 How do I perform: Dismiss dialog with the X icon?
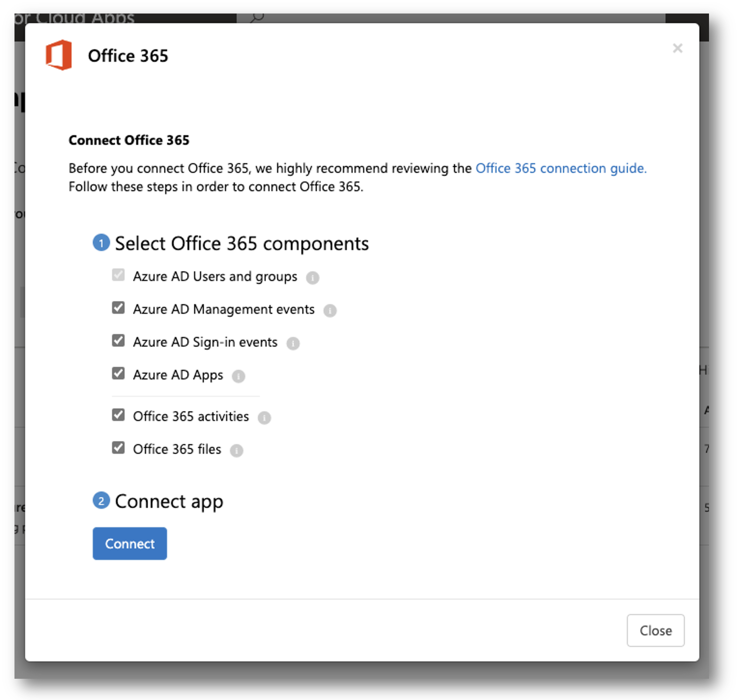click(678, 48)
